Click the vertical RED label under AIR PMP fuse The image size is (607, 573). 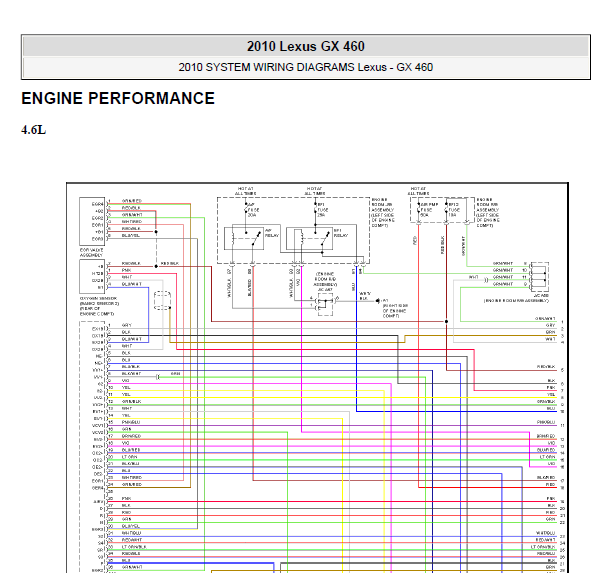[x=415, y=240]
